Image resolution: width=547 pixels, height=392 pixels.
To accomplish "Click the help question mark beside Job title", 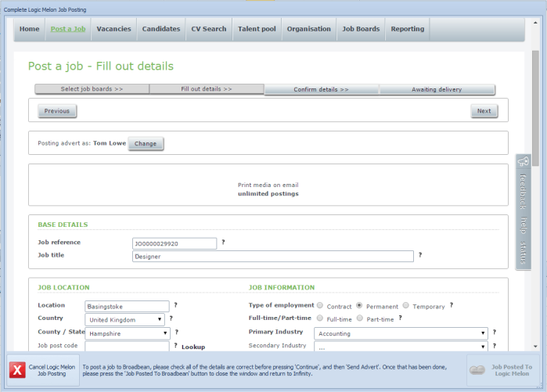I will coord(420,255).
